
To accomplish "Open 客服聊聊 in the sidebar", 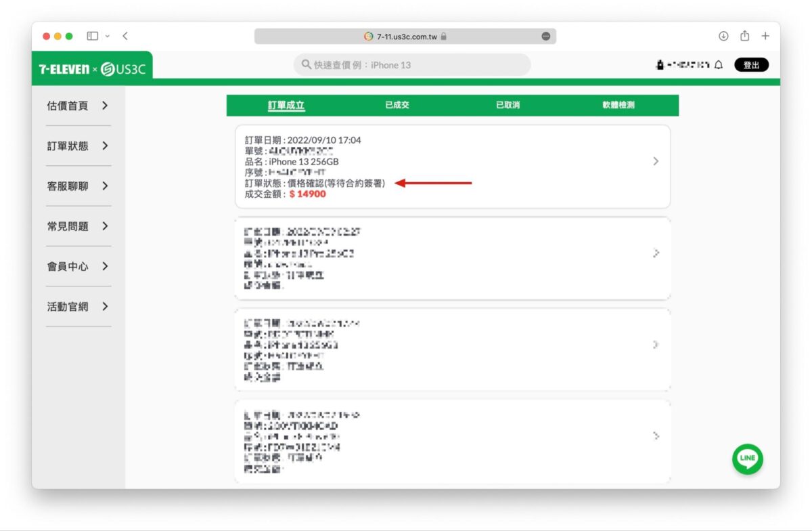I will (x=68, y=186).
